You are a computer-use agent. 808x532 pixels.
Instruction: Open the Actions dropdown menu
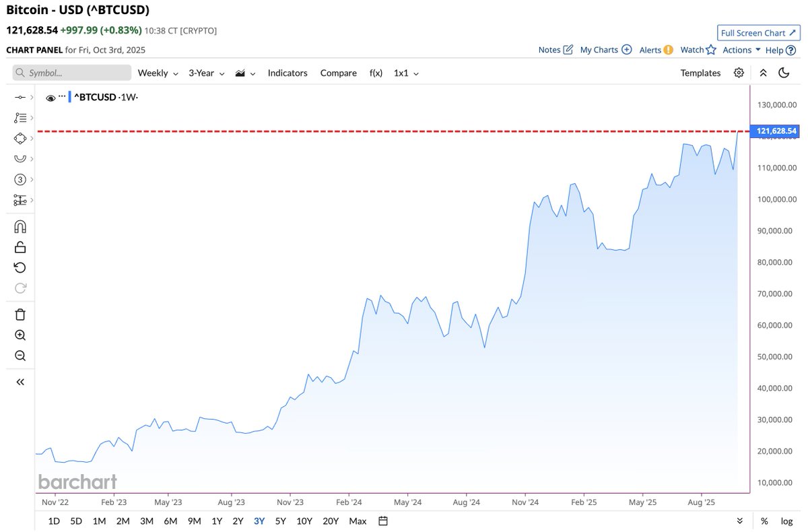[x=741, y=50]
